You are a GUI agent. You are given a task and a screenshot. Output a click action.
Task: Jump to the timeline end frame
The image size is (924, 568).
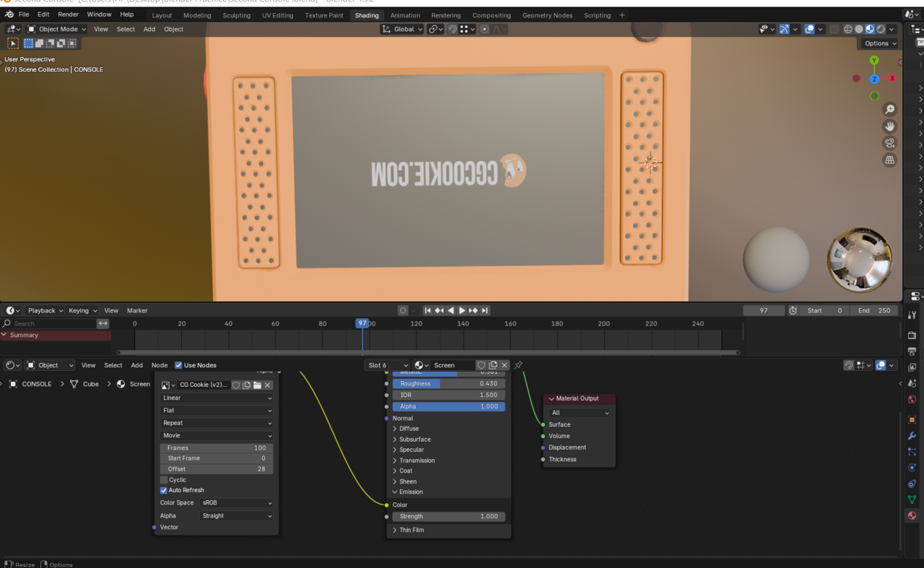(485, 310)
